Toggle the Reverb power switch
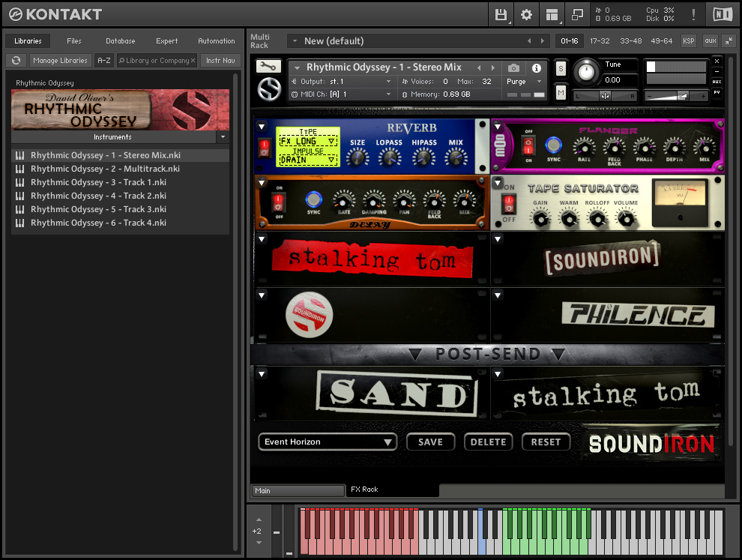742x560 pixels. point(264,148)
